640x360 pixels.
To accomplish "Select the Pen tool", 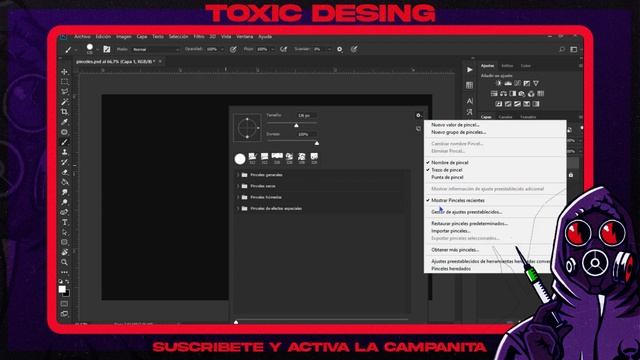I will (64, 212).
